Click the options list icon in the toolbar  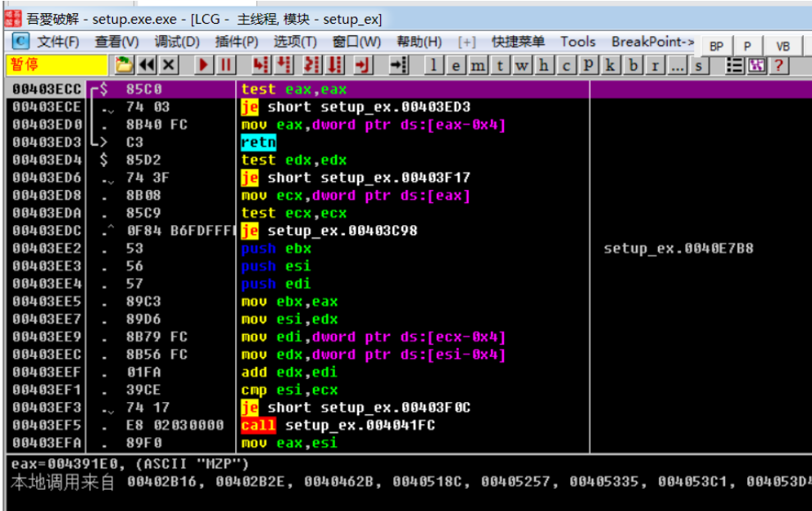[x=734, y=66]
